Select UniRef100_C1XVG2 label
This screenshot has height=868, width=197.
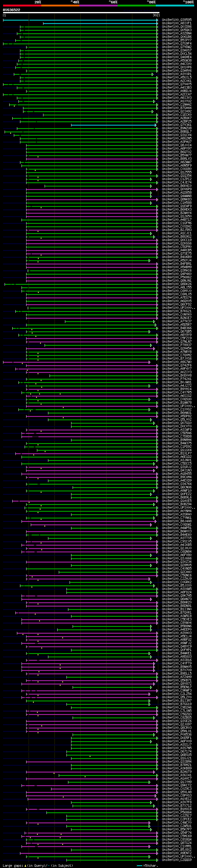pos(177,410)
